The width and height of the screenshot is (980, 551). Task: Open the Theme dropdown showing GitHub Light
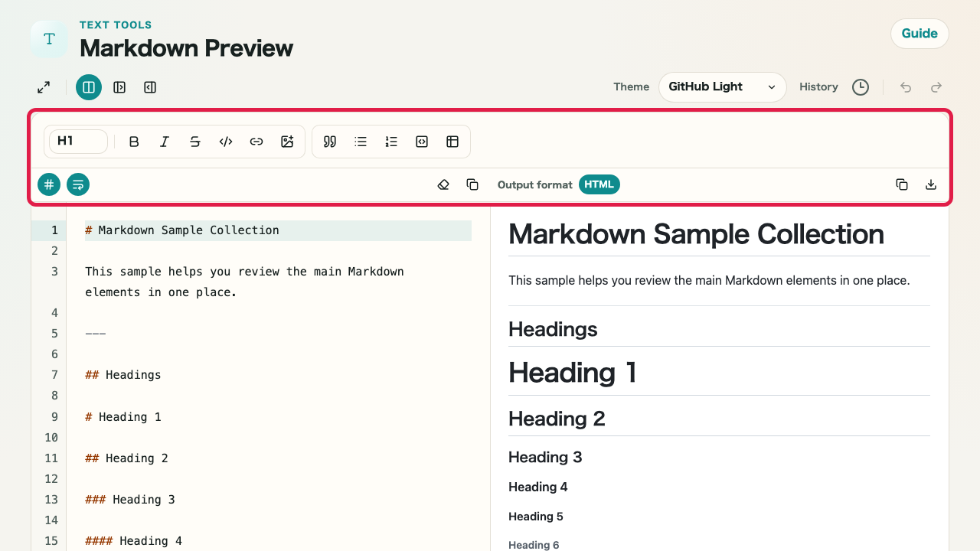tap(722, 87)
